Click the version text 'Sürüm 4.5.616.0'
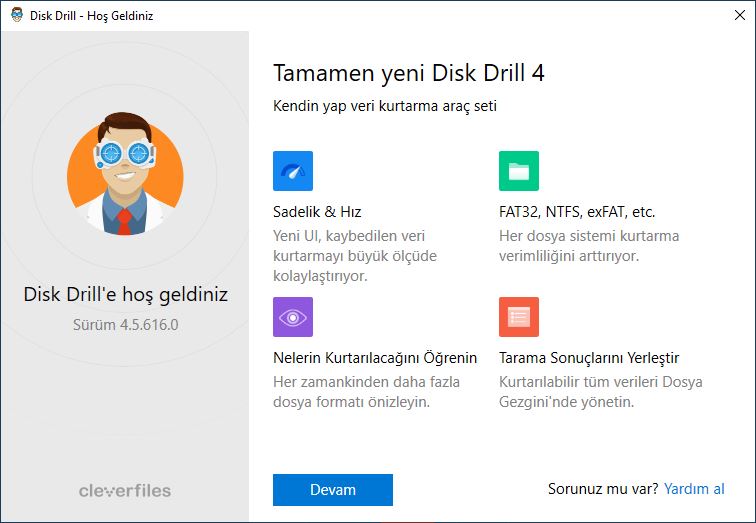This screenshot has width=756, height=523. 125,324
